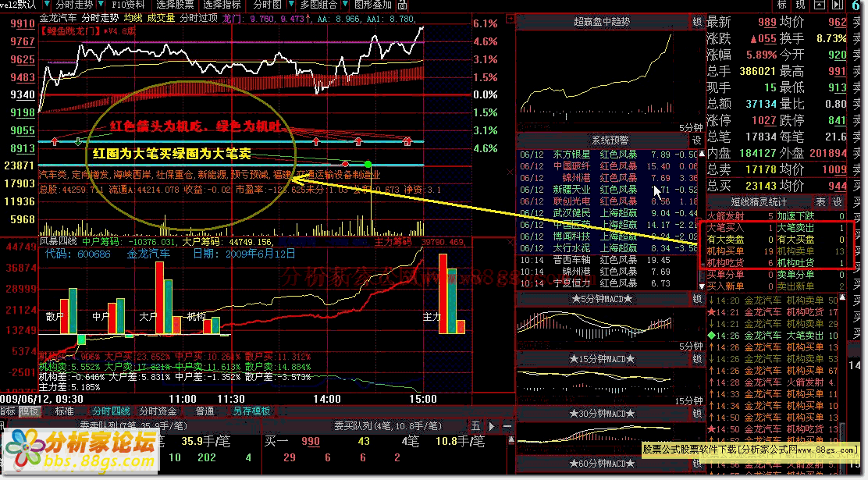
Task: Close the 风暴四线 indicator pane with its X
Action: pos(510,242)
